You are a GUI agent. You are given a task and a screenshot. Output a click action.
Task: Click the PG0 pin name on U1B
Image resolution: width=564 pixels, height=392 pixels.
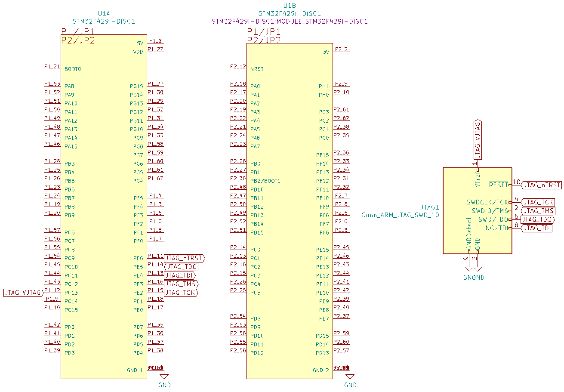click(x=324, y=138)
